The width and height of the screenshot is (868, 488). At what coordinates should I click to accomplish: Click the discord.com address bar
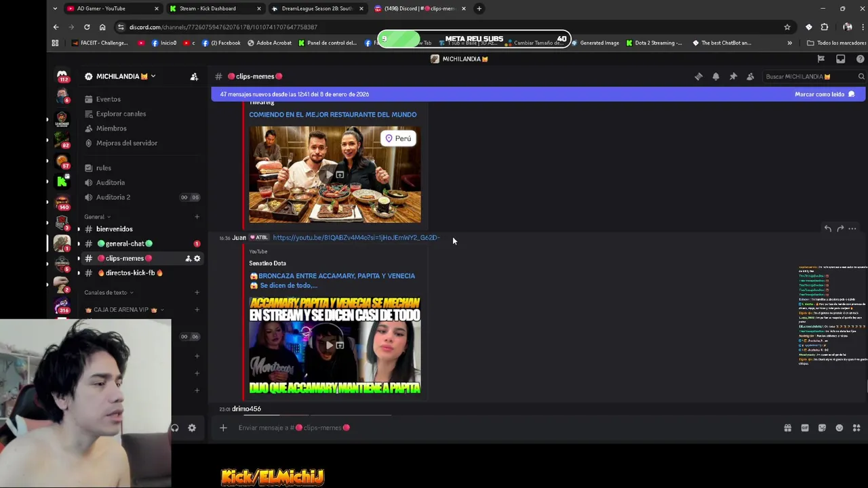448,27
